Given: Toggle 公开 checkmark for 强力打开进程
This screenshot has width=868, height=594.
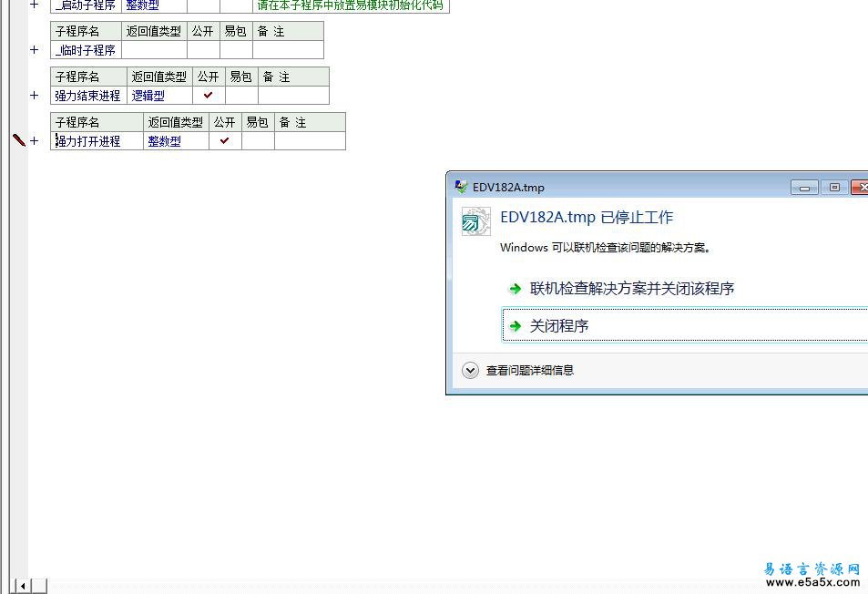Looking at the screenshot, I should pyautogui.click(x=224, y=140).
